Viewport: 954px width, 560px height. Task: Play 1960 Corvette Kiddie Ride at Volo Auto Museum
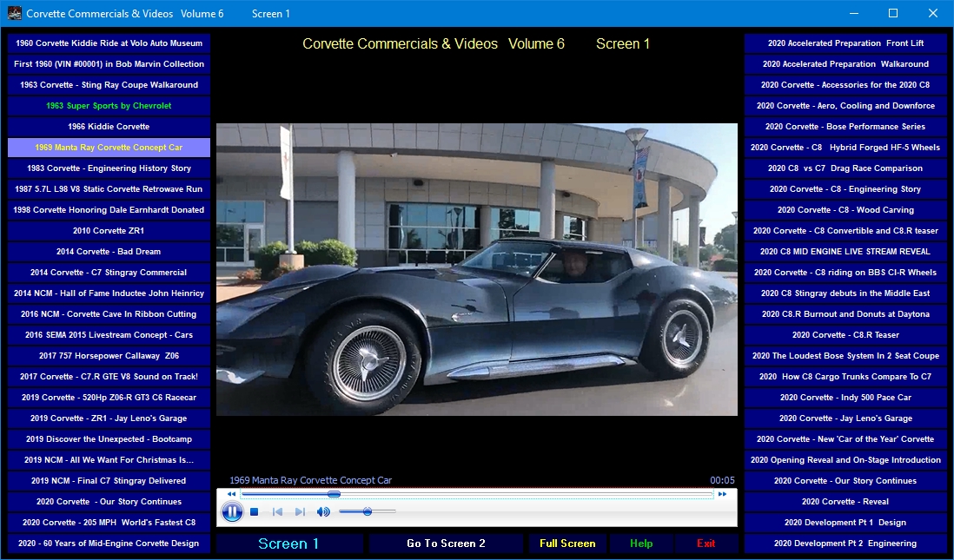[x=109, y=43]
